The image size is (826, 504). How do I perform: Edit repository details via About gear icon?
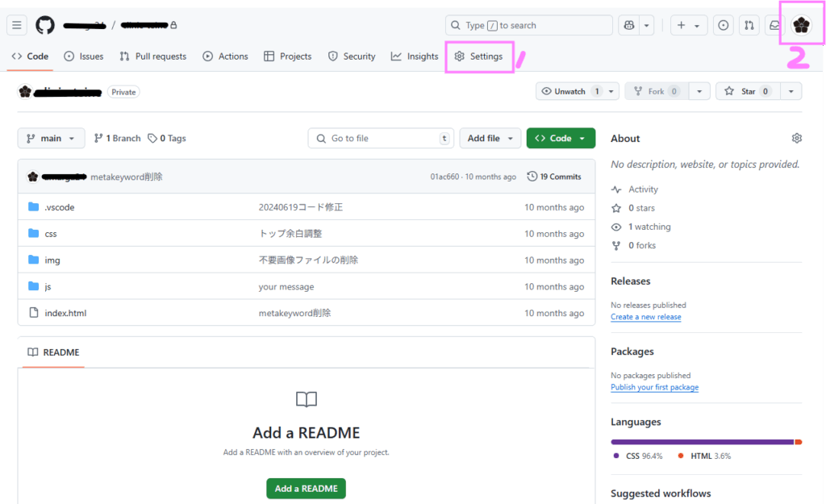pos(797,139)
